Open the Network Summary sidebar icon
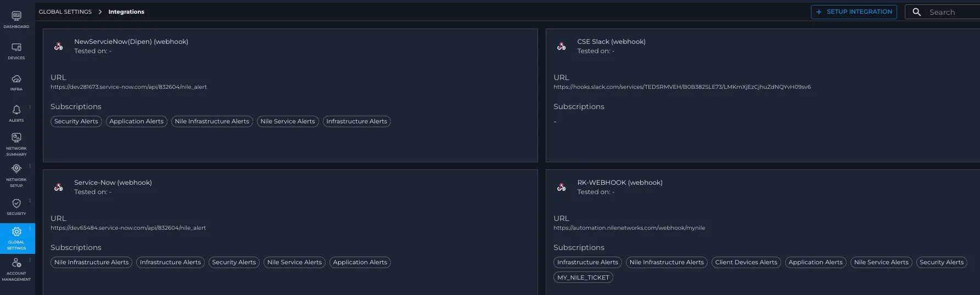 16,138
